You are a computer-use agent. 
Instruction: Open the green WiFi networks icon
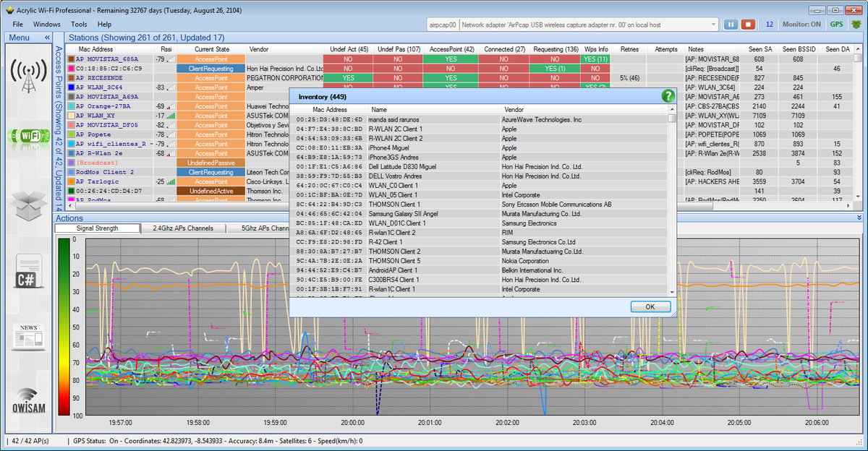pyautogui.click(x=28, y=136)
